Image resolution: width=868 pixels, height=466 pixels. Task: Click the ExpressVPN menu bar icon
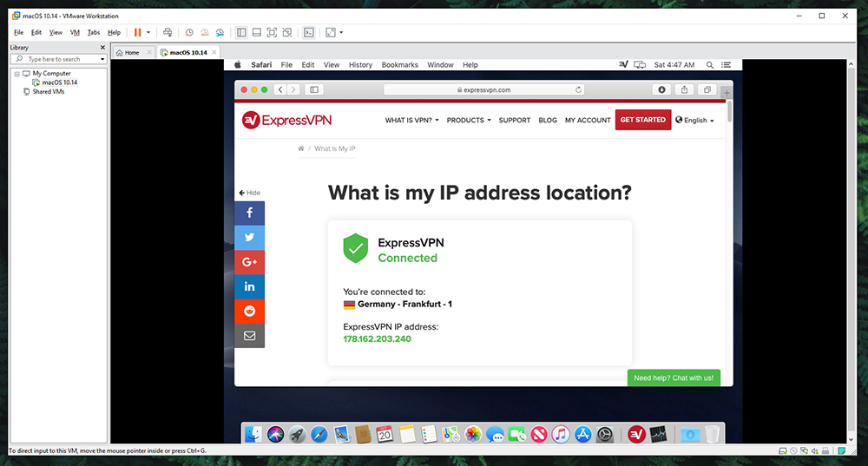coord(623,65)
